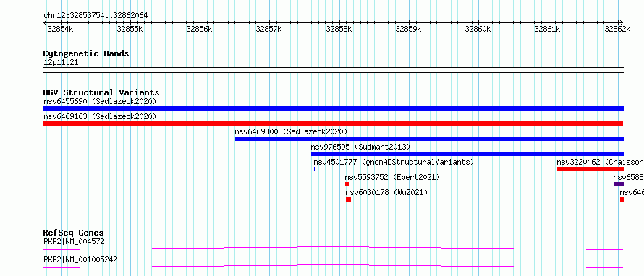Screen dimensions: 644x276
Task: Click the 32855k ruler position
Action: click(x=130, y=29)
